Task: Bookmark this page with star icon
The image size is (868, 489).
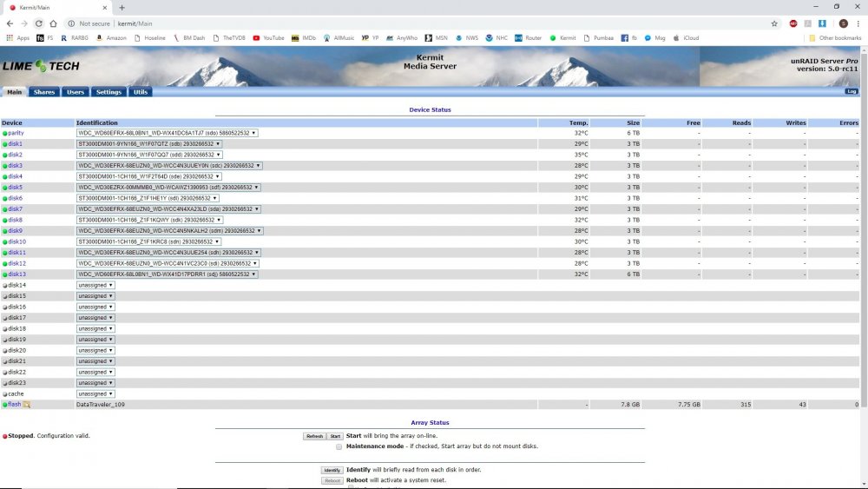Action: (x=774, y=23)
